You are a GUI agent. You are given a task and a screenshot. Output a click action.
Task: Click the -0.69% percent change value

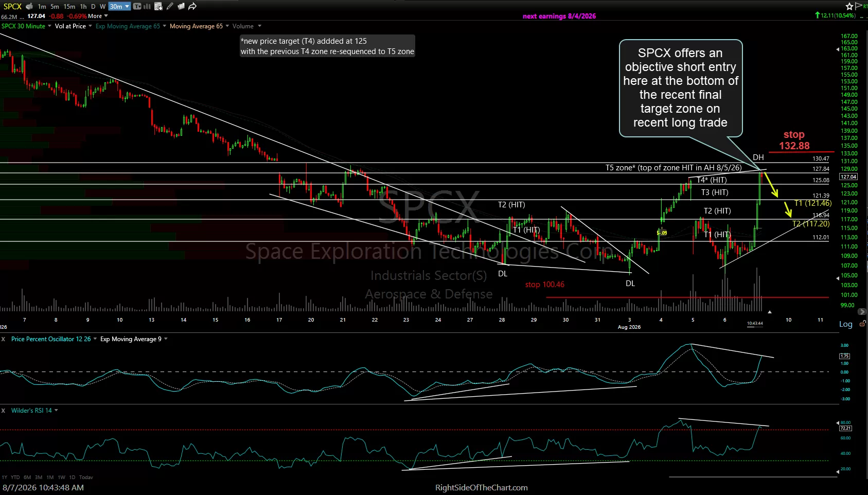pyautogui.click(x=77, y=16)
